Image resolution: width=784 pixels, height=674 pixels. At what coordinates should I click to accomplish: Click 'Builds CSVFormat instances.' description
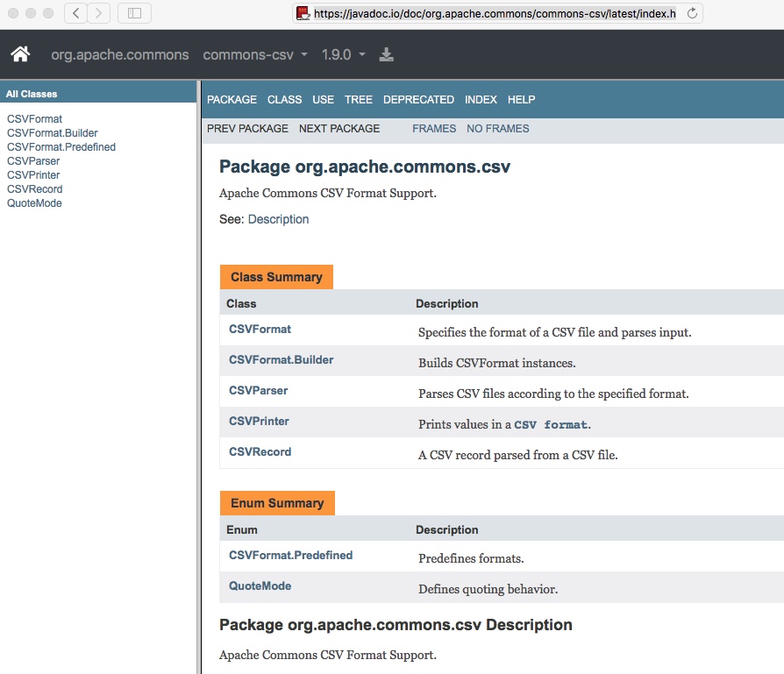click(x=497, y=363)
